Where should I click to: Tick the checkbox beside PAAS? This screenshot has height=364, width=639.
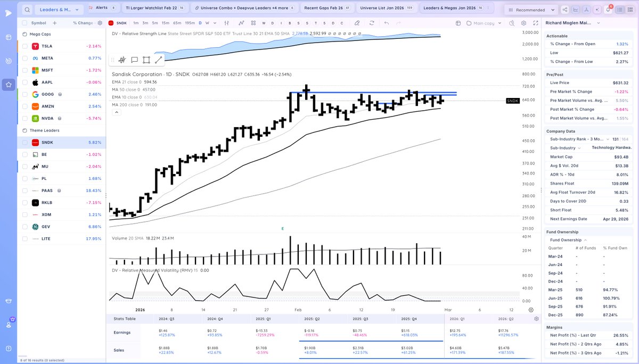tap(25, 191)
